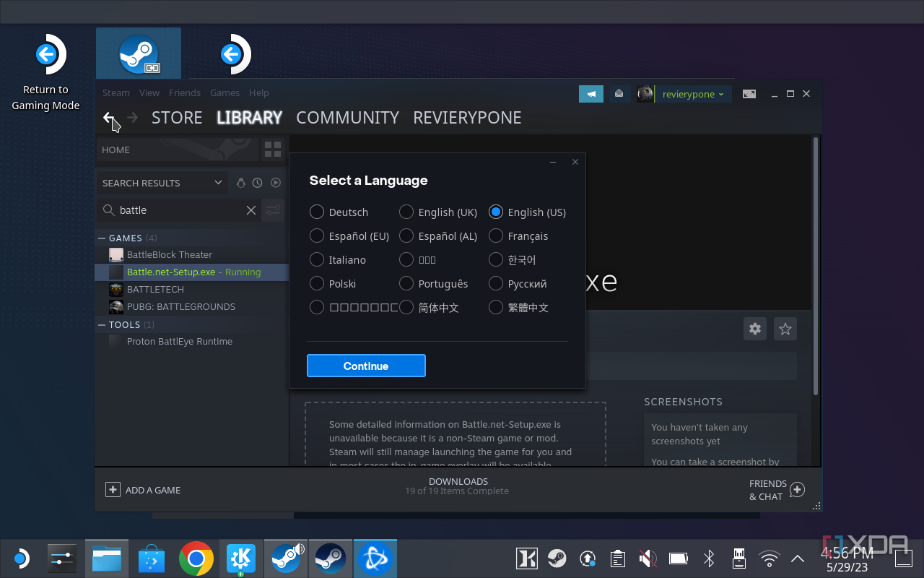Click the Continue button

366,366
